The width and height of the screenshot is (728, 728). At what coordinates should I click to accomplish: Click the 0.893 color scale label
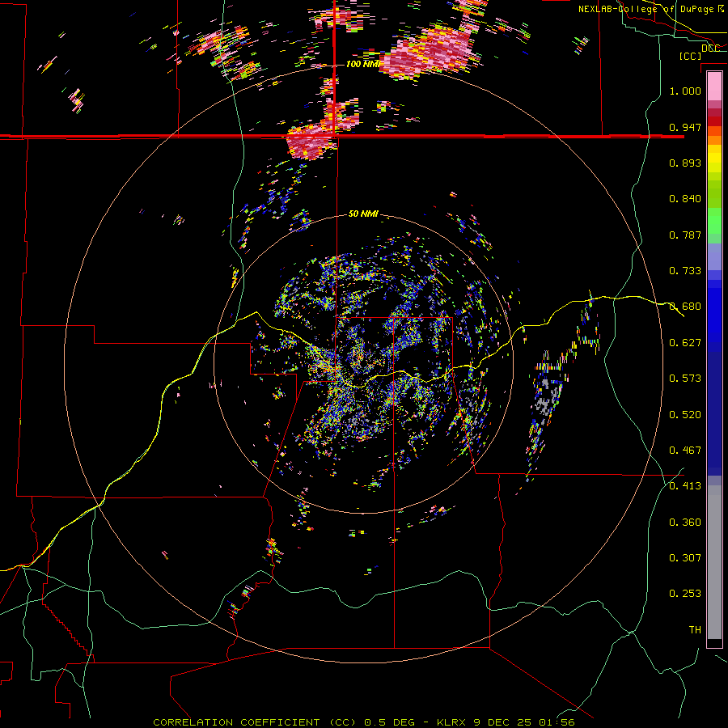click(x=685, y=163)
